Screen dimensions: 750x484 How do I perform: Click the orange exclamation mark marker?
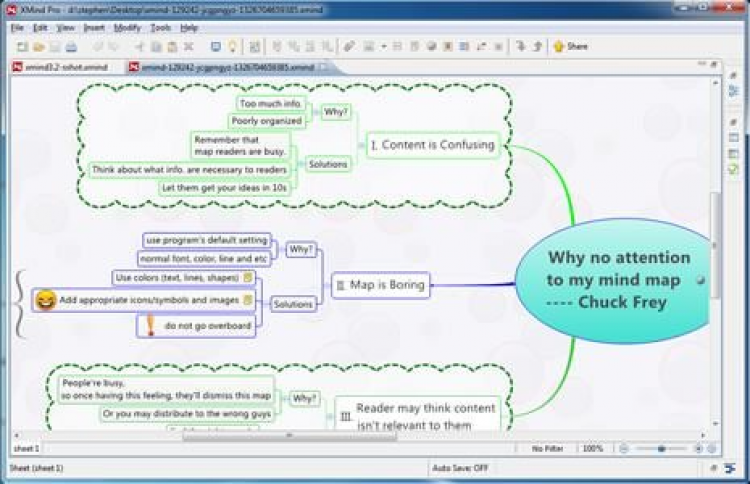pyautogui.click(x=151, y=325)
